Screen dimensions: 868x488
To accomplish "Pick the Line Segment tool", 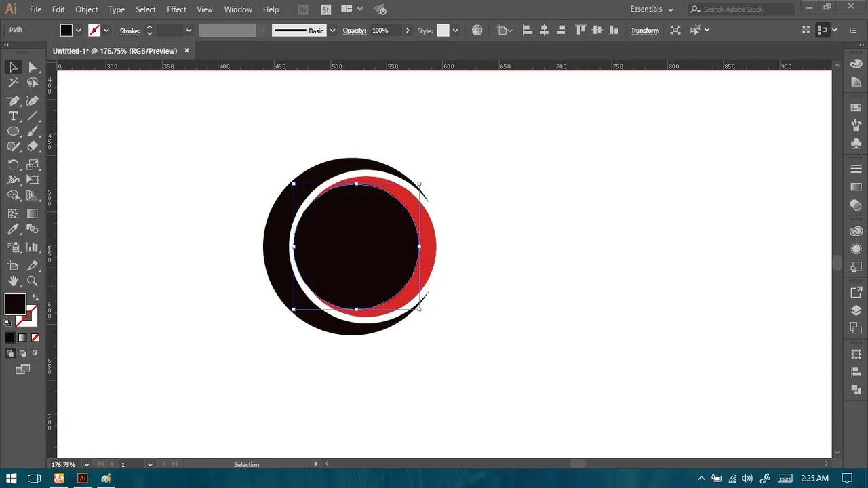I will pyautogui.click(x=33, y=116).
